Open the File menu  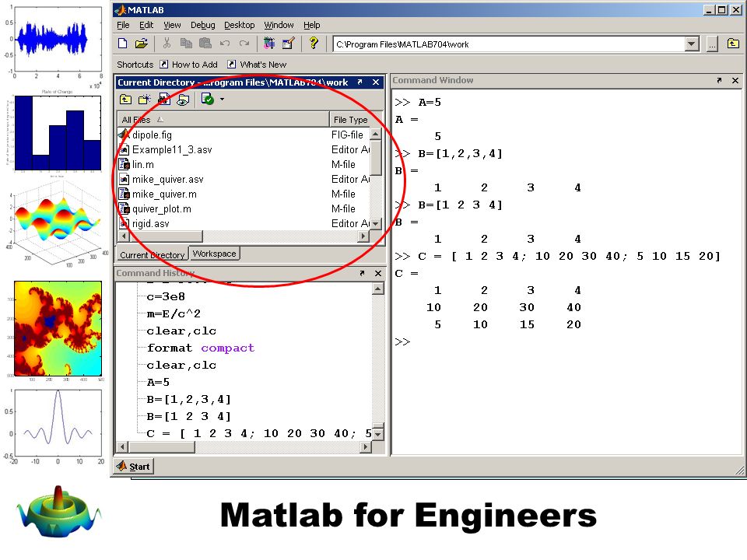(123, 25)
